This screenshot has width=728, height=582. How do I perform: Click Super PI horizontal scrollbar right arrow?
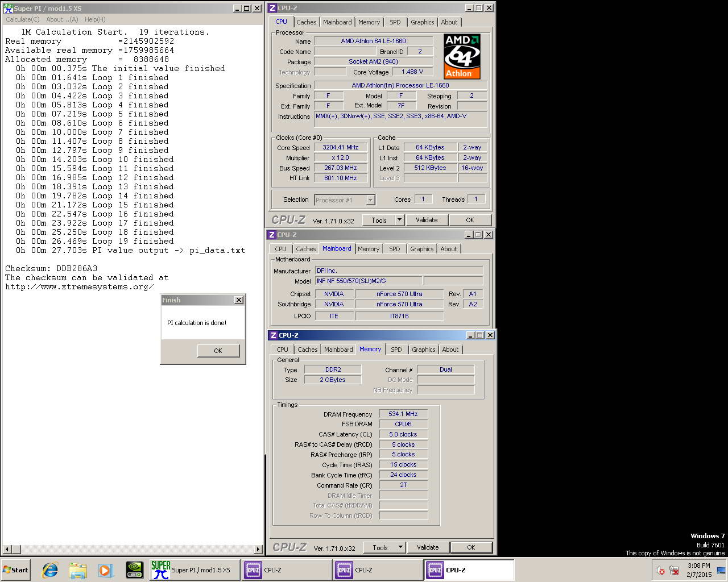coord(258,550)
